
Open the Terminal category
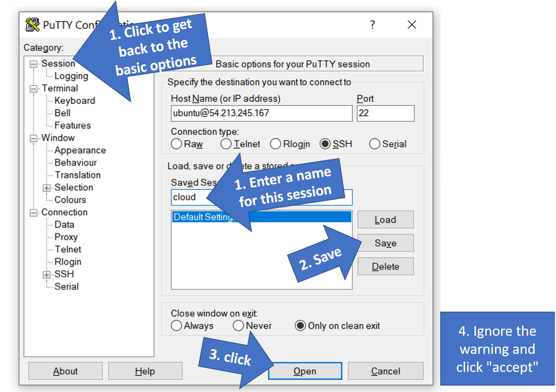(x=60, y=88)
